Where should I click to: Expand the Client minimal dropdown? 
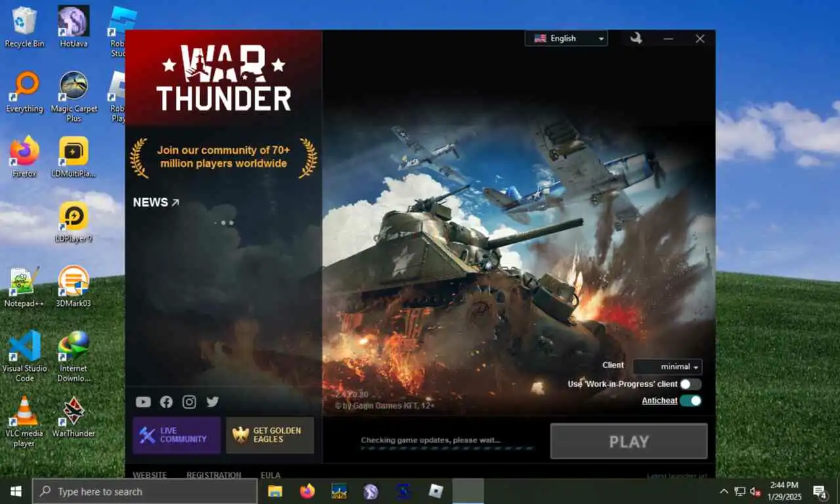pyautogui.click(x=667, y=367)
